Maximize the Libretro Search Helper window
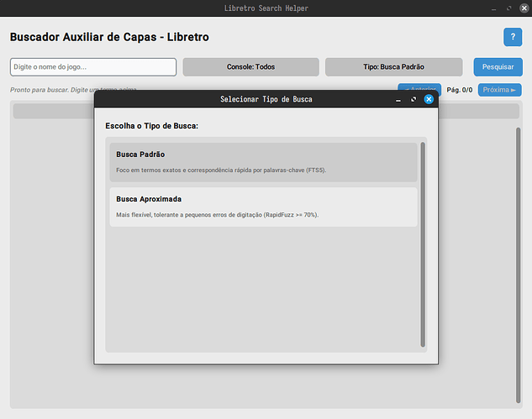This screenshot has width=532, height=419. pyautogui.click(x=509, y=8)
